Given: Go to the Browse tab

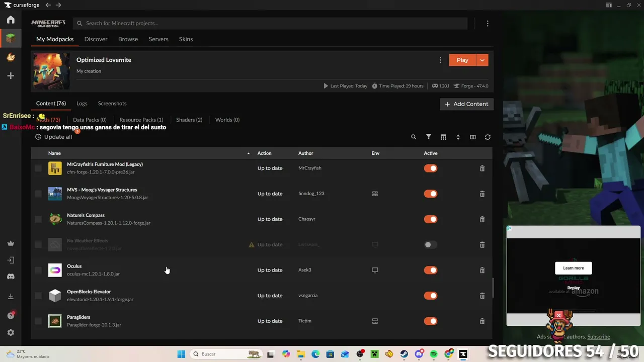Looking at the screenshot, I should 128,39.
